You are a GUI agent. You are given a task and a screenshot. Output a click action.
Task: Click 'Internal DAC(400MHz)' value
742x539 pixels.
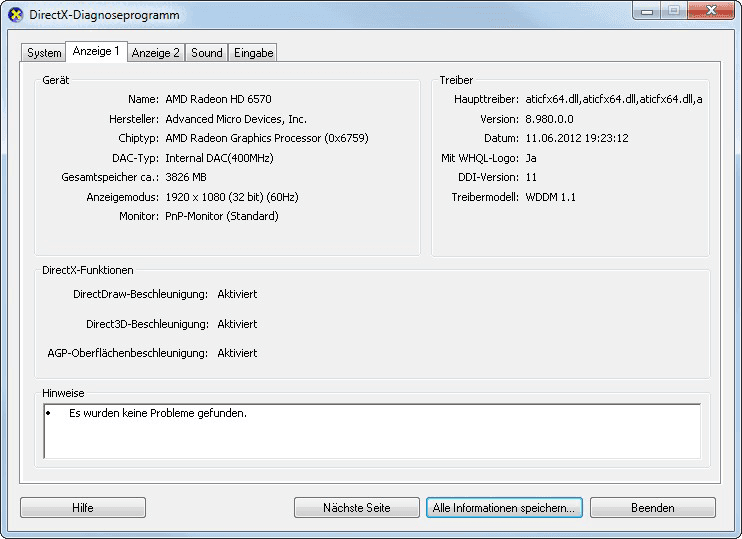(x=219, y=158)
